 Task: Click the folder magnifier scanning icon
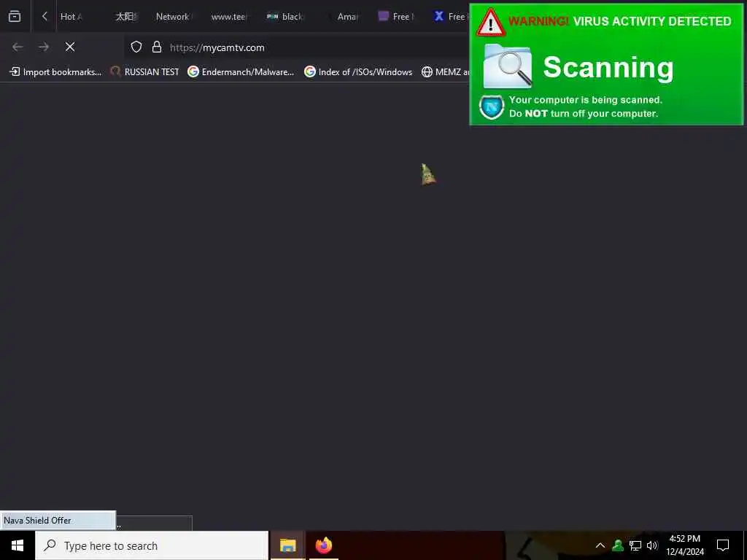[508, 66]
